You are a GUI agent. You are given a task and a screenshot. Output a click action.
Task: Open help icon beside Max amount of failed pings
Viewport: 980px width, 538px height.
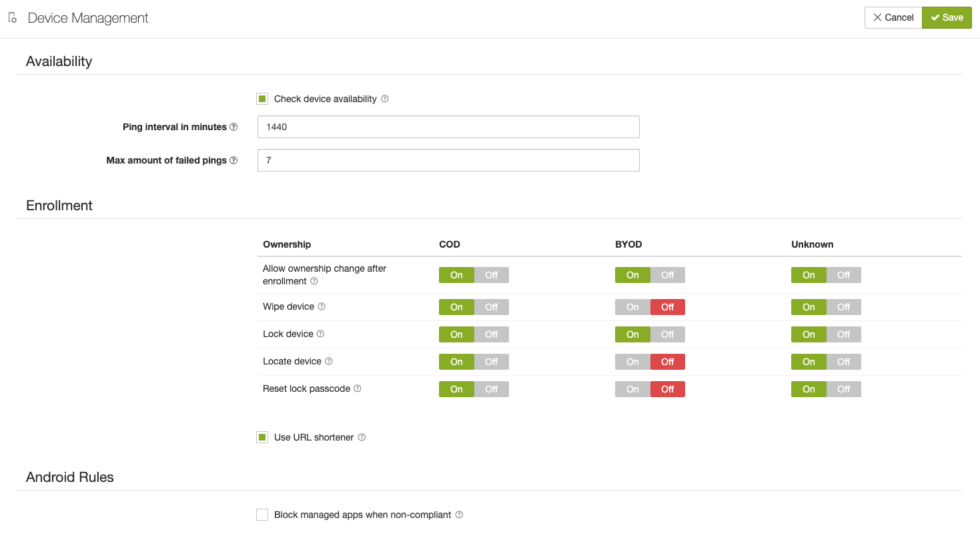tap(233, 160)
